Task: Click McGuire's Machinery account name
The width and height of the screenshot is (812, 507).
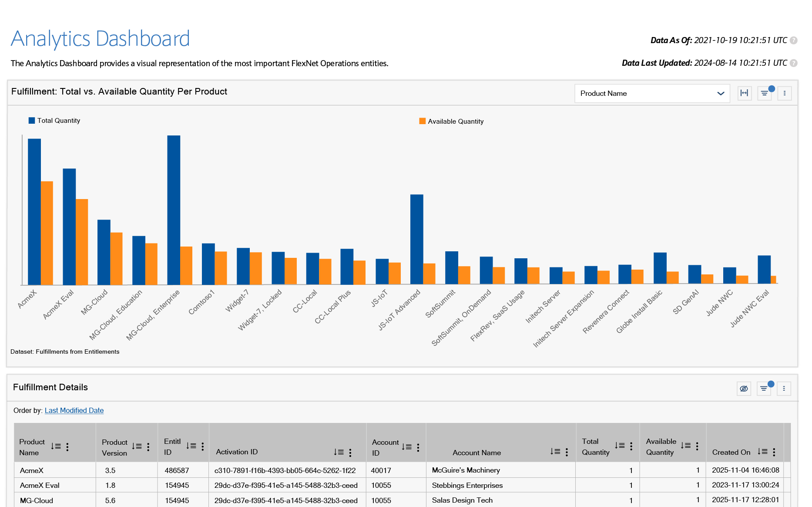Action: 466,470
